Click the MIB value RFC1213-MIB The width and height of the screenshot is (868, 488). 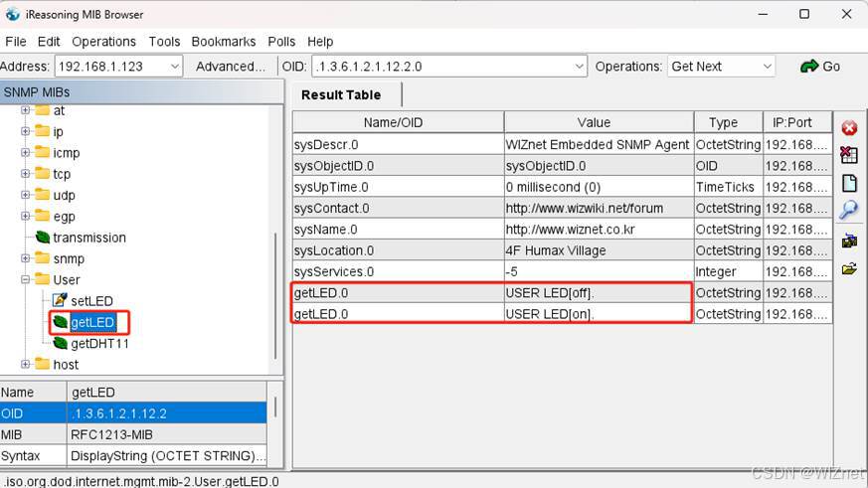click(x=167, y=434)
